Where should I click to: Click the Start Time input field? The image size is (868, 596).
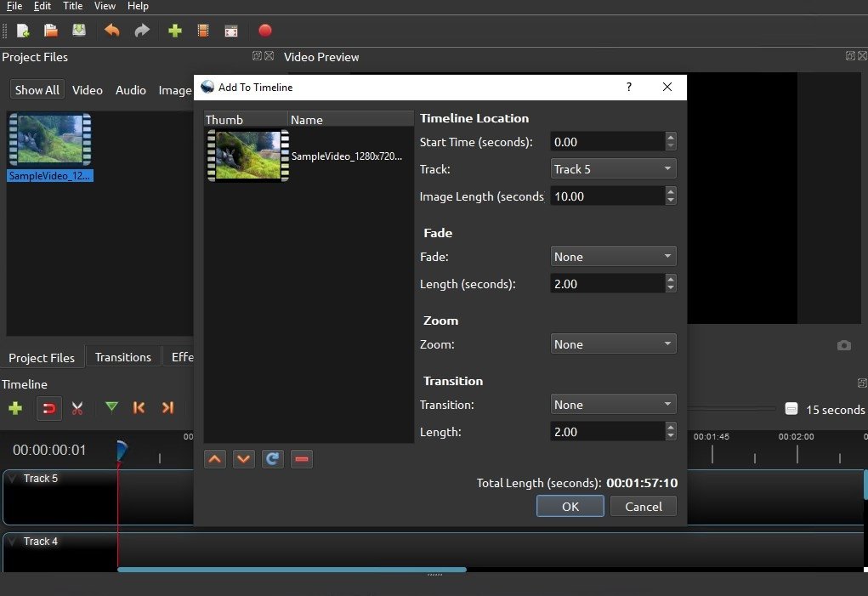click(x=607, y=142)
